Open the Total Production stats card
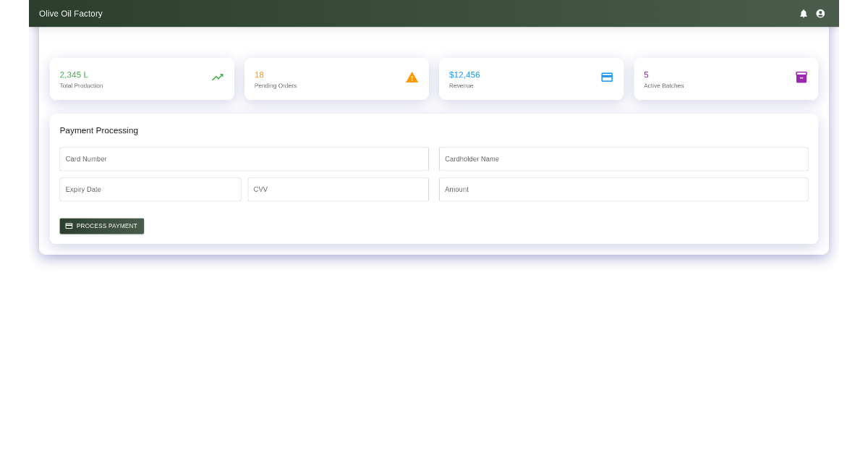 pyautogui.click(x=142, y=79)
